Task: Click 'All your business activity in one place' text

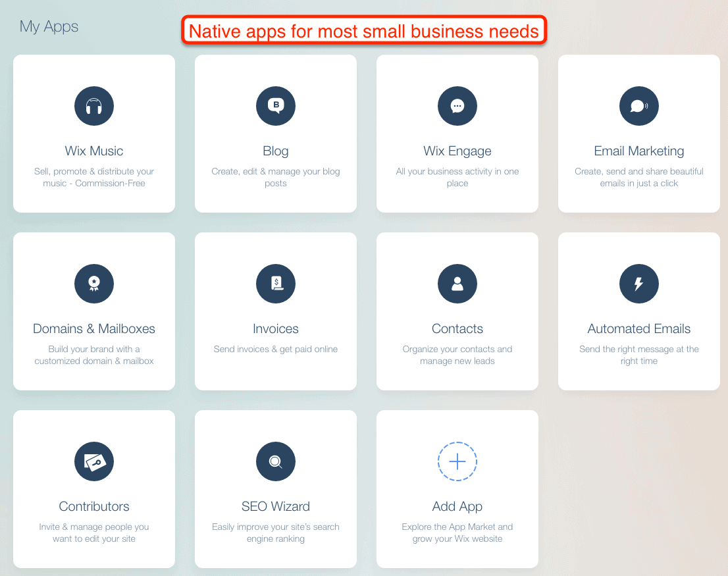Action: click(x=457, y=177)
